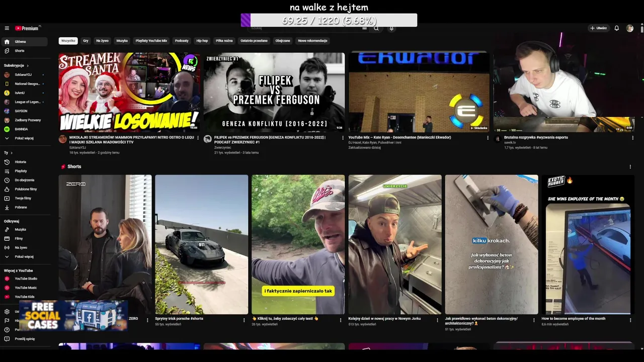Image resolution: width=644 pixels, height=362 pixels.
Task: Open options for Kliknij tu short
Action: 341,320
